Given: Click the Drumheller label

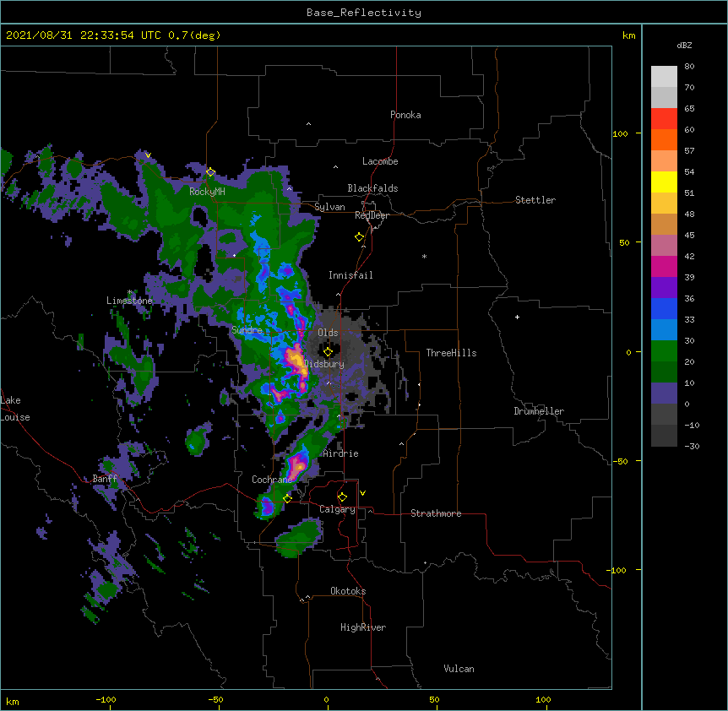Looking at the screenshot, I should click(x=539, y=411).
